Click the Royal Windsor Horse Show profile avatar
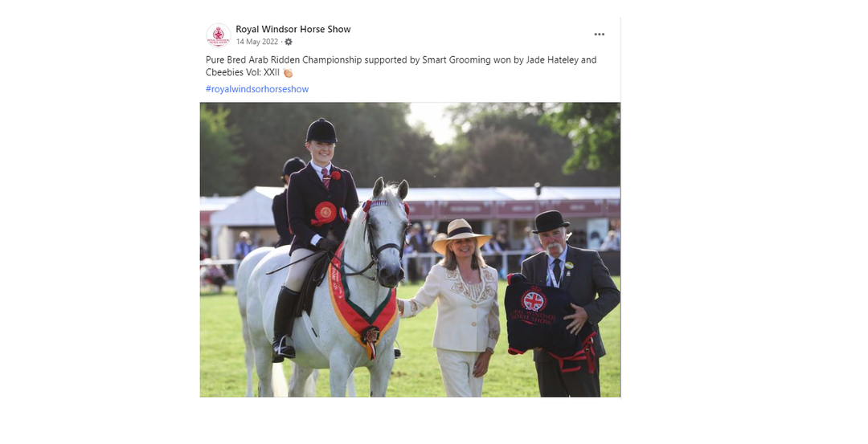This screenshot has height=444, width=868. (218, 35)
